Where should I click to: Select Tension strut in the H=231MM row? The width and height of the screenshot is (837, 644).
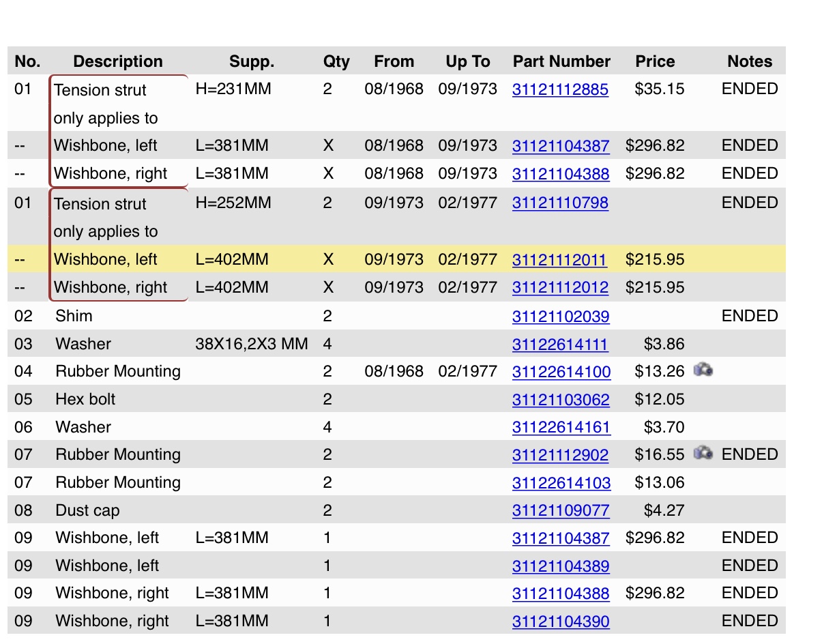(x=100, y=90)
